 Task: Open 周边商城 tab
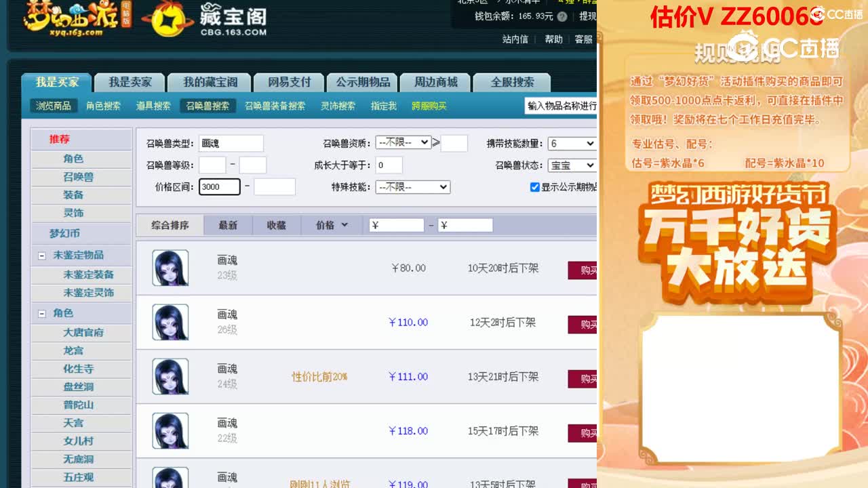point(435,82)
